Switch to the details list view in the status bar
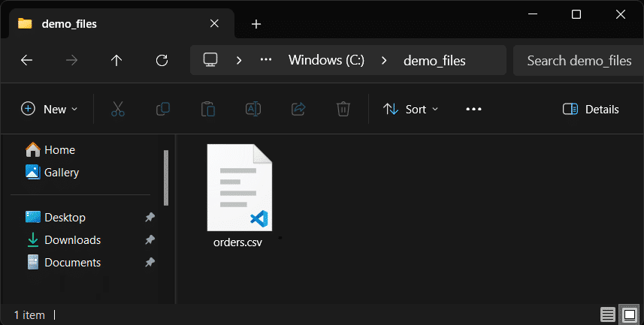Screen dimensions: 644x325 click(607, 315)
